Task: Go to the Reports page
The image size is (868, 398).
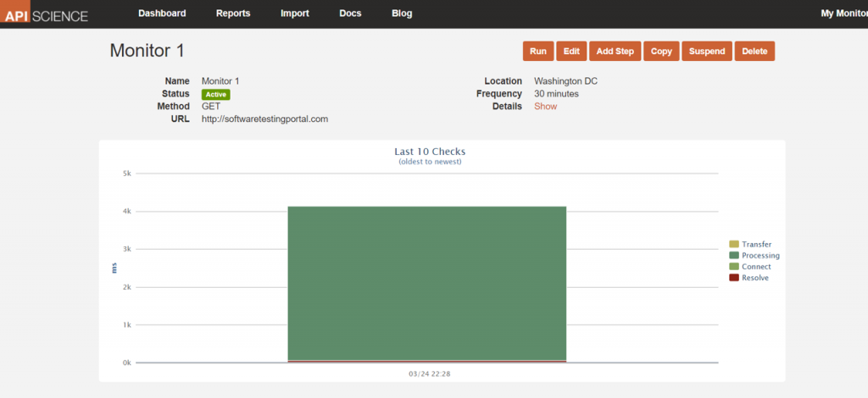Action: pyautogui.click(x=233, y=14)
